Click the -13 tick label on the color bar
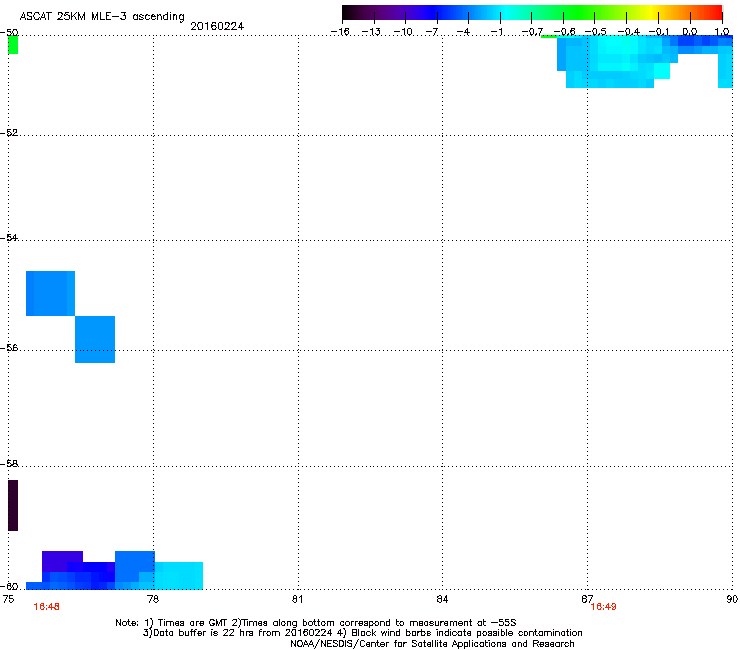The width and height of the screenshot is (740, 650). 371,32
